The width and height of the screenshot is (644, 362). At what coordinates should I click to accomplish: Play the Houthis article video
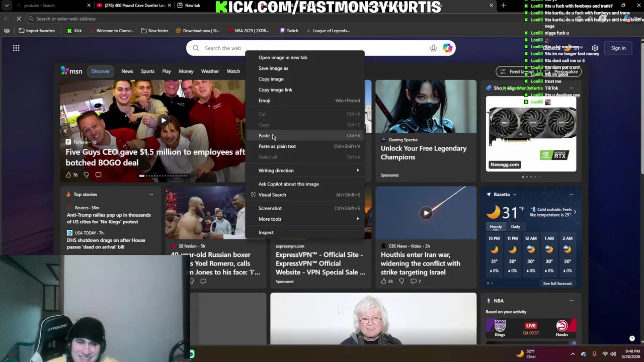coord(426,213)
